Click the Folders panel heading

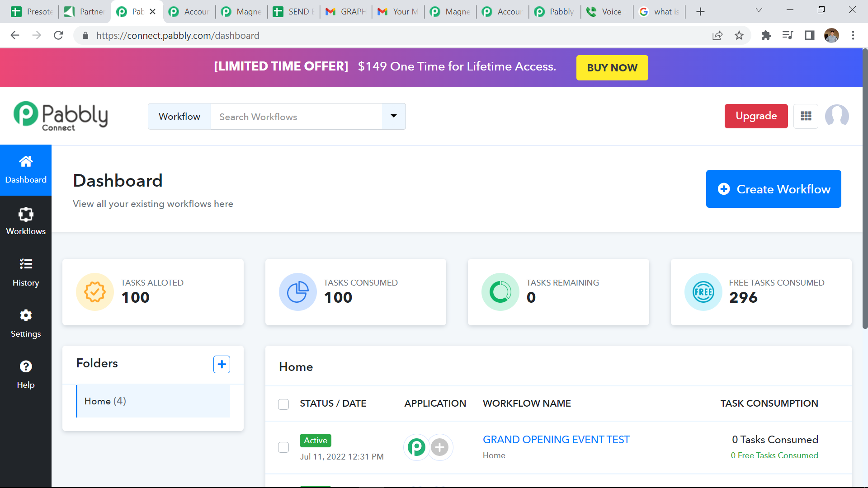pos(97,363)
